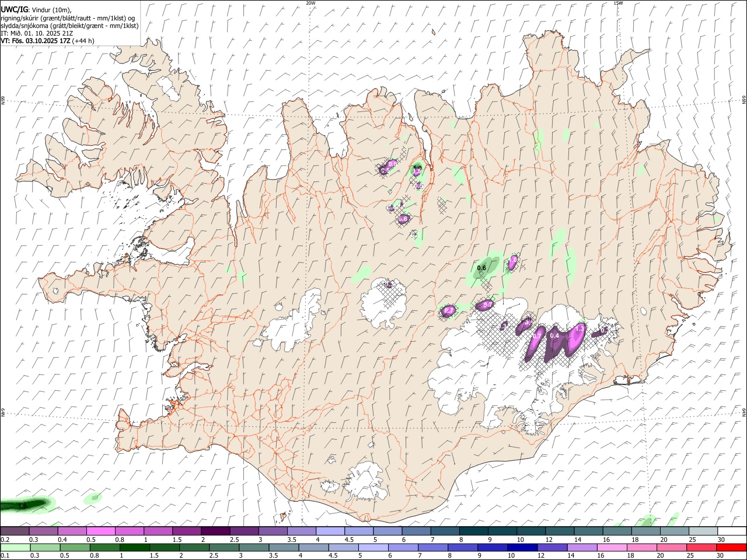The height and width of the screenshot is (560, 747).
Task: Click the '0.1' legend value in the lower row
Action: click(x=4, y=556)
